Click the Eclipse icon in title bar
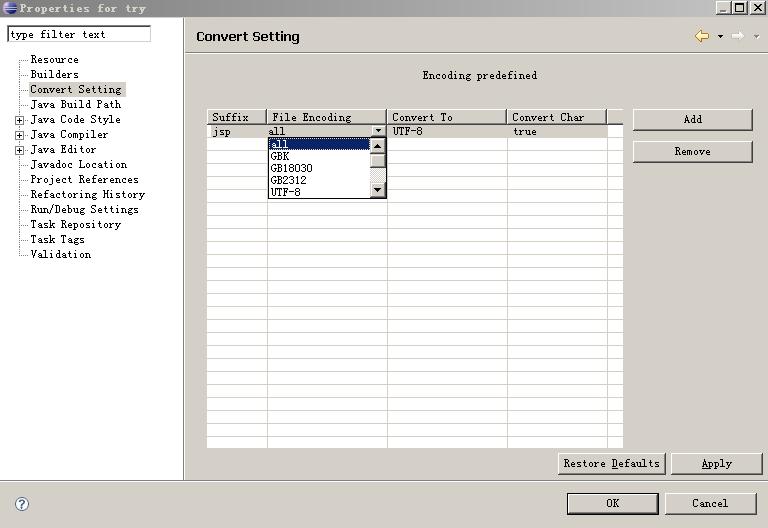The height and width of the screenshot is (528, 768). coord(10,8)
